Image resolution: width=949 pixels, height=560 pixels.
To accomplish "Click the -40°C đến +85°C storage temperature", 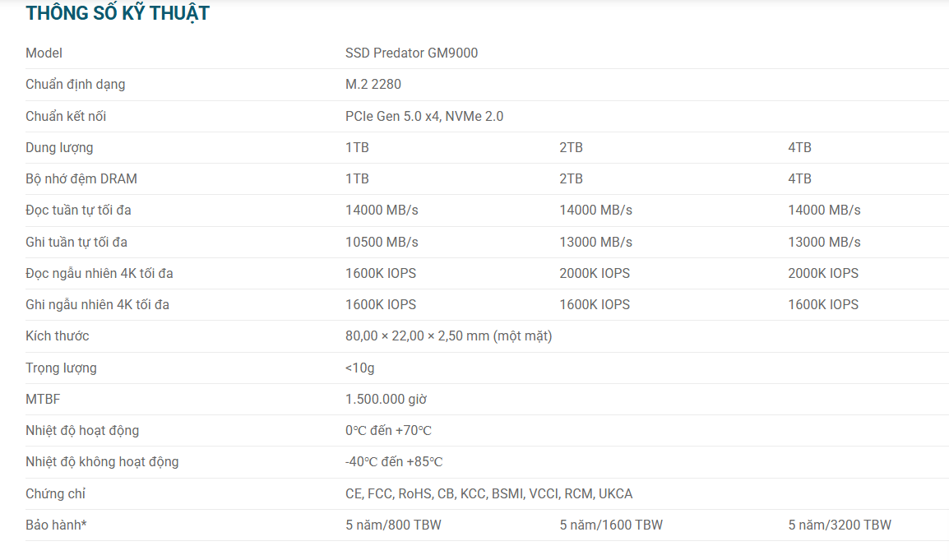I will 394,461.
